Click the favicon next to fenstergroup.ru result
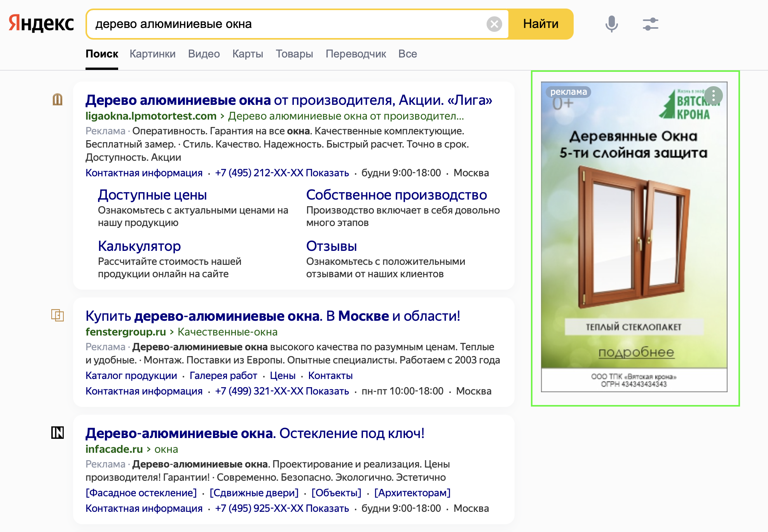This screenshot has height=532, width=768. [58, 316]
